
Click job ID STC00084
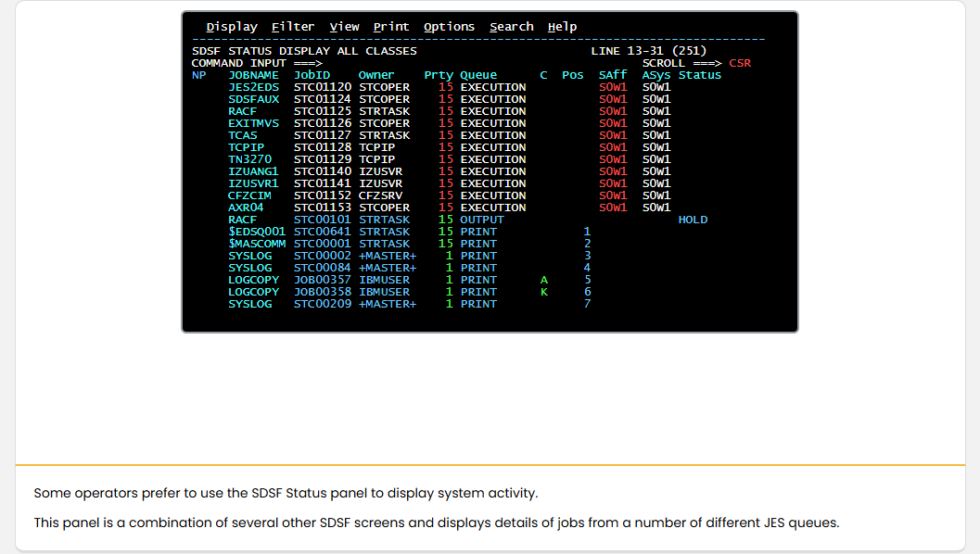323,268
